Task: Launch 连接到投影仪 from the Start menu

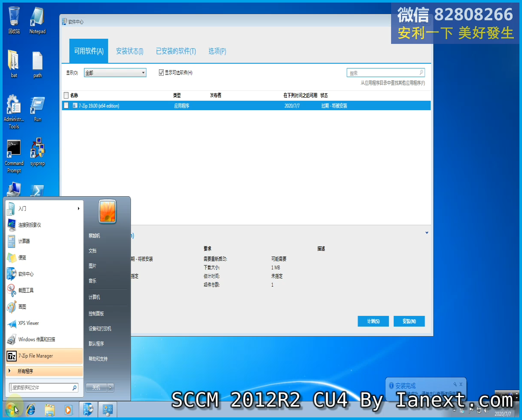Action: (44, 225)
